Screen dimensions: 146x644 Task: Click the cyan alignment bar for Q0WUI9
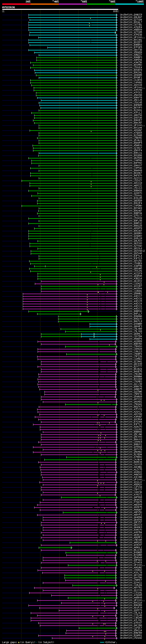[73, 15]
